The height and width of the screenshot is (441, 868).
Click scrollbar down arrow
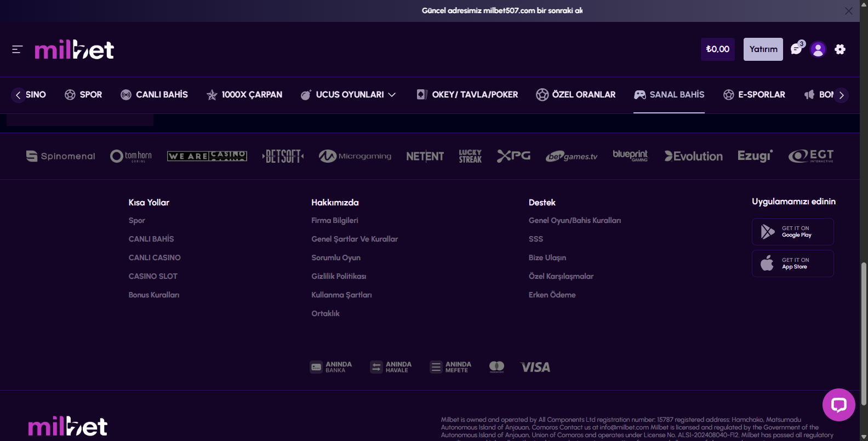(864, 437)
